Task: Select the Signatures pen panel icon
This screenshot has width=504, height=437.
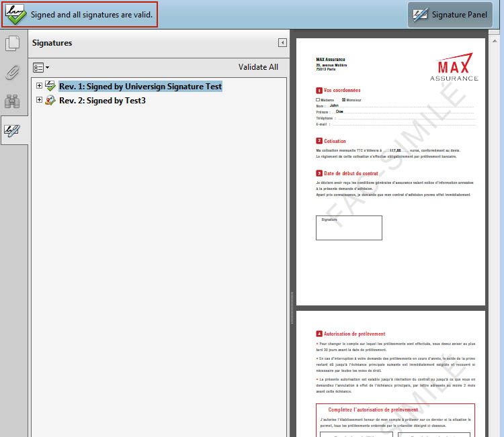Action: click(x=13, y=130)
